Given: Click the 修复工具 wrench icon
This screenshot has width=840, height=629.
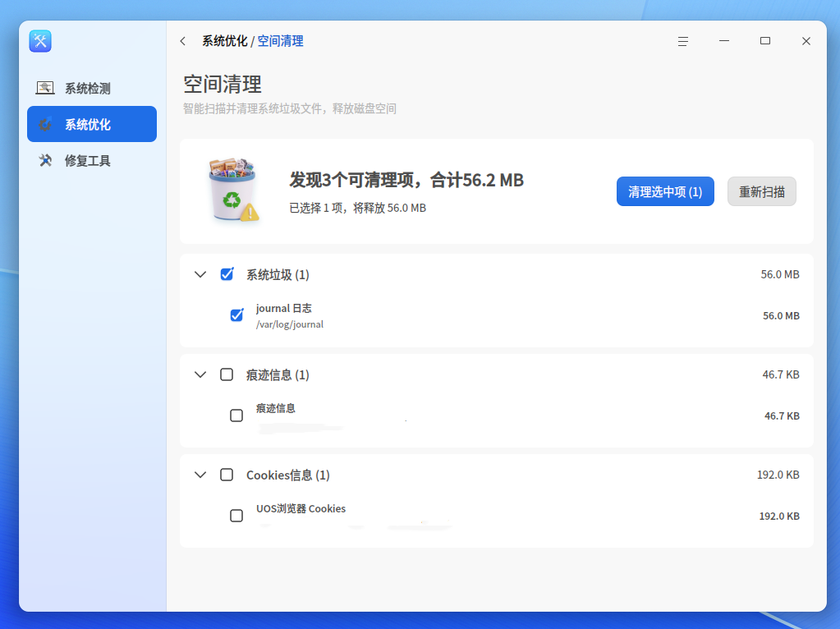Looking at the screenshot, I should pos(45,160).
